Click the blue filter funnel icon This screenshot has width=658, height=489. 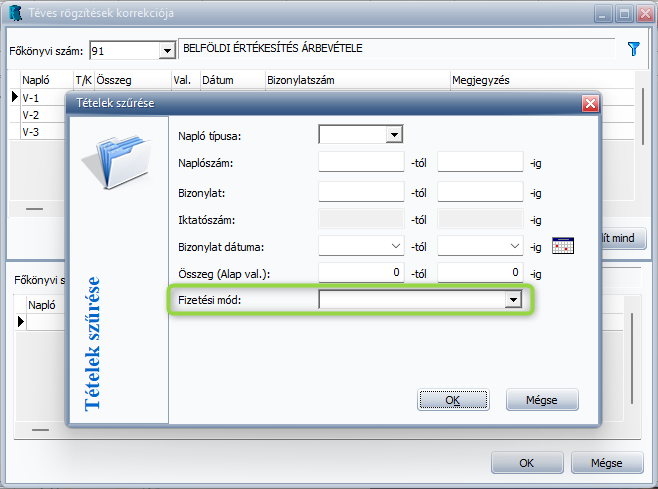click(634, 49)
